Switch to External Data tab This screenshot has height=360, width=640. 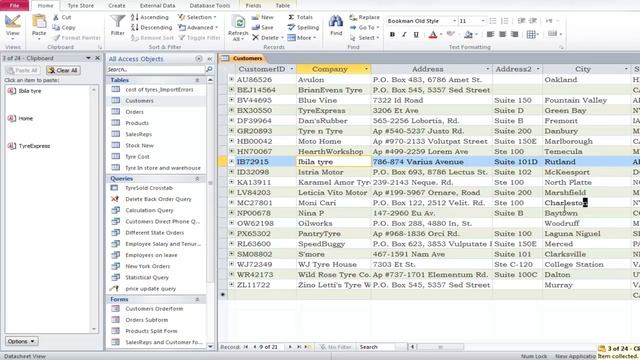(x=157, y=6)
